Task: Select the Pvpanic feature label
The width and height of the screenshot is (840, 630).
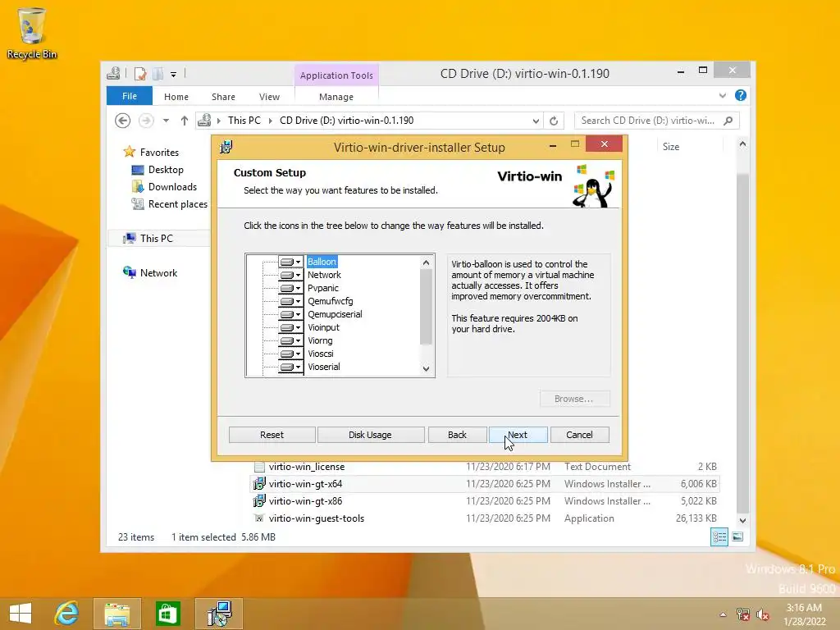Action: coord(323,288)
